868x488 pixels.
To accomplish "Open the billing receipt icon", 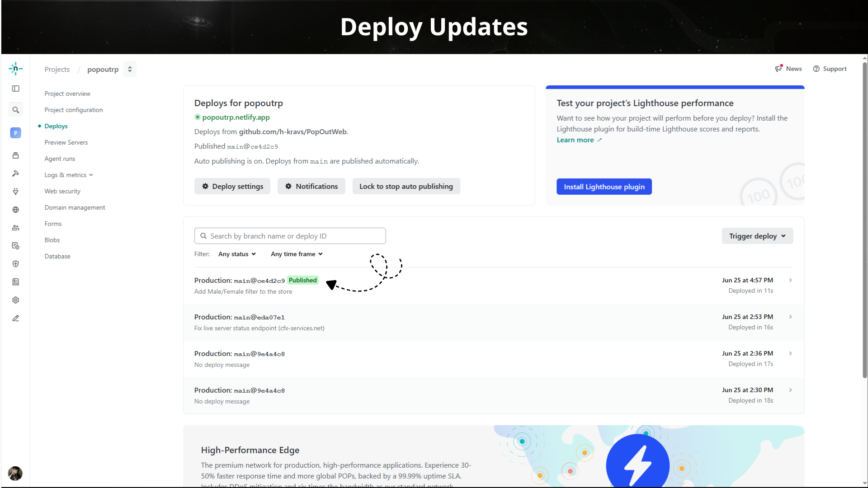I will (15, 282).
